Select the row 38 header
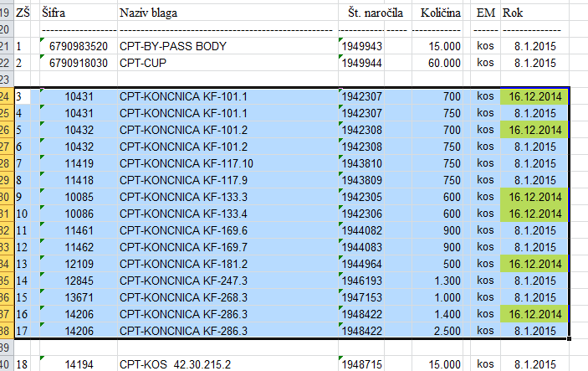Screen dimensions: 588x371 point(6,330)
